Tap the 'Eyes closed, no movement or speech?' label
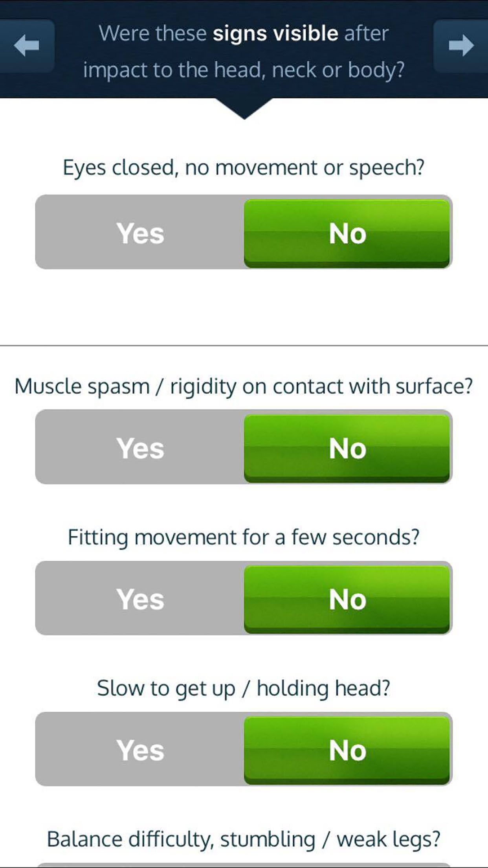The height and width of the screenshot is (868, 488). (244, 168)
